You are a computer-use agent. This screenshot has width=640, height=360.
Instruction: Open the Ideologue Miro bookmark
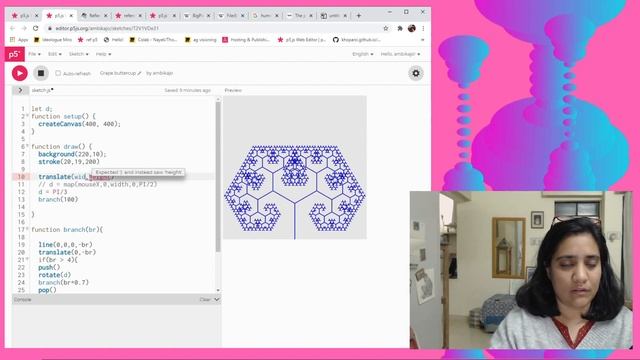click(53, 40)
